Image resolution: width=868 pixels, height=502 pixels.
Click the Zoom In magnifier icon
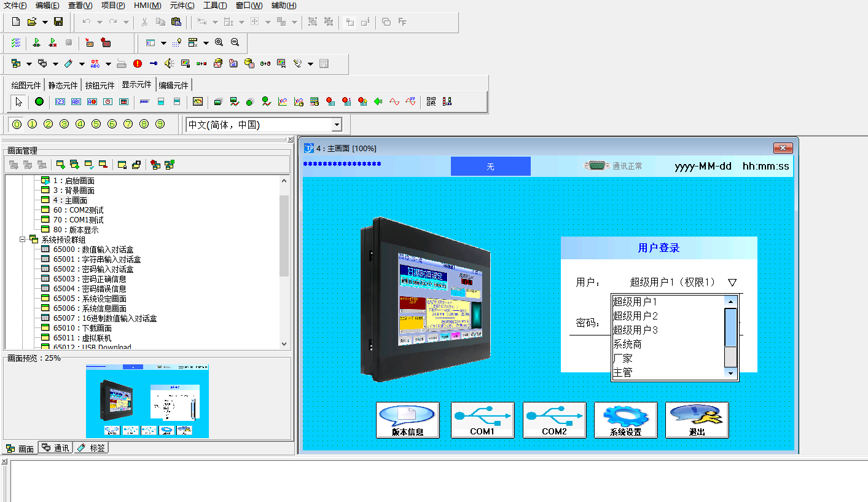219,42
